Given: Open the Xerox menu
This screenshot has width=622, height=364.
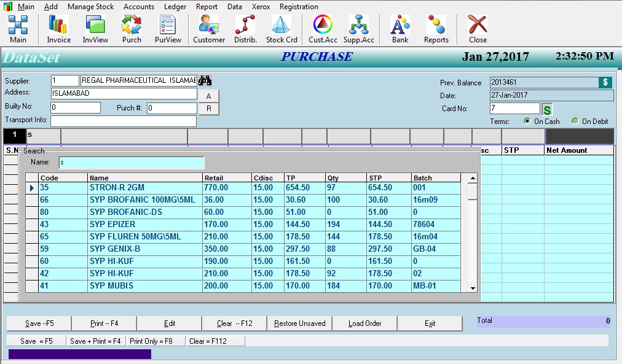Looking at the screenshot, I should coord(261,7).
